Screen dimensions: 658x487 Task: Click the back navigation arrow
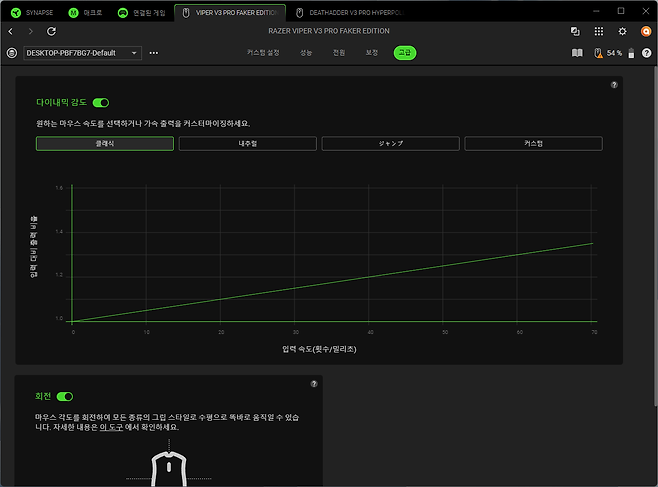[x=11, y=32]
